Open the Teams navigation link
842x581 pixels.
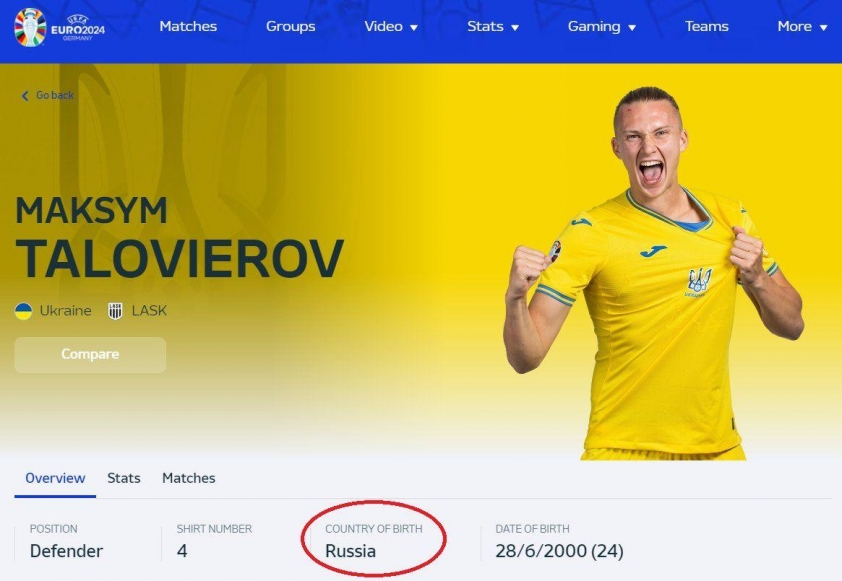click(707, 26)
